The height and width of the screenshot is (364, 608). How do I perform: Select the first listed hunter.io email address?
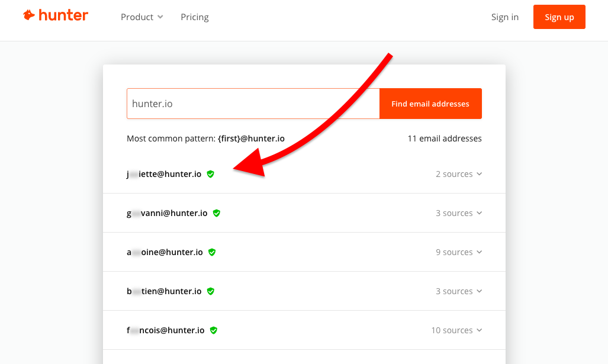click(164, 174)
